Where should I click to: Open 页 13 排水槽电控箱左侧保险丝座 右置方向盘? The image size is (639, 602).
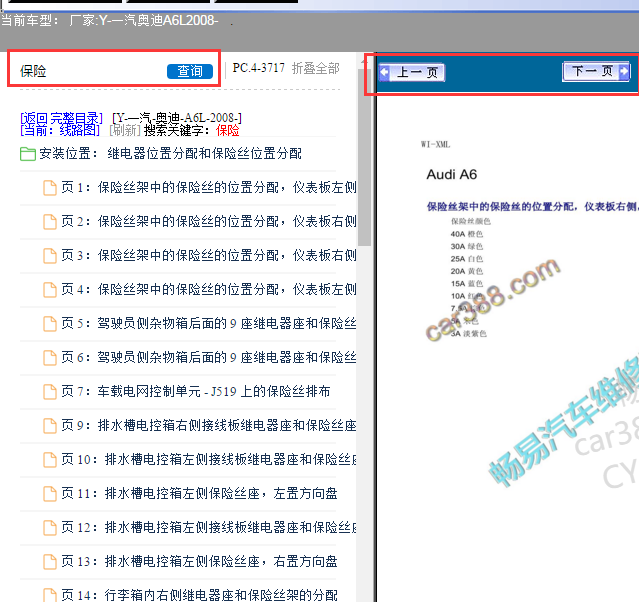(199, 562)
